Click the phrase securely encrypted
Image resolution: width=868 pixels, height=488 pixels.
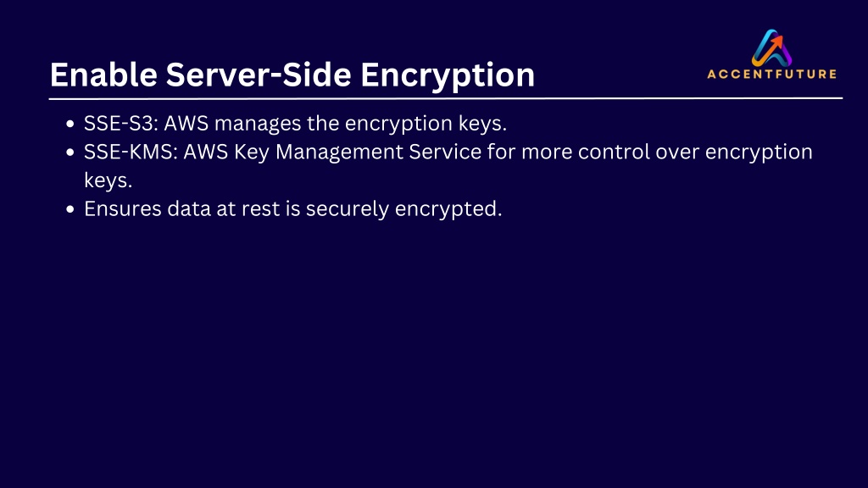click(x=404, y=209)
